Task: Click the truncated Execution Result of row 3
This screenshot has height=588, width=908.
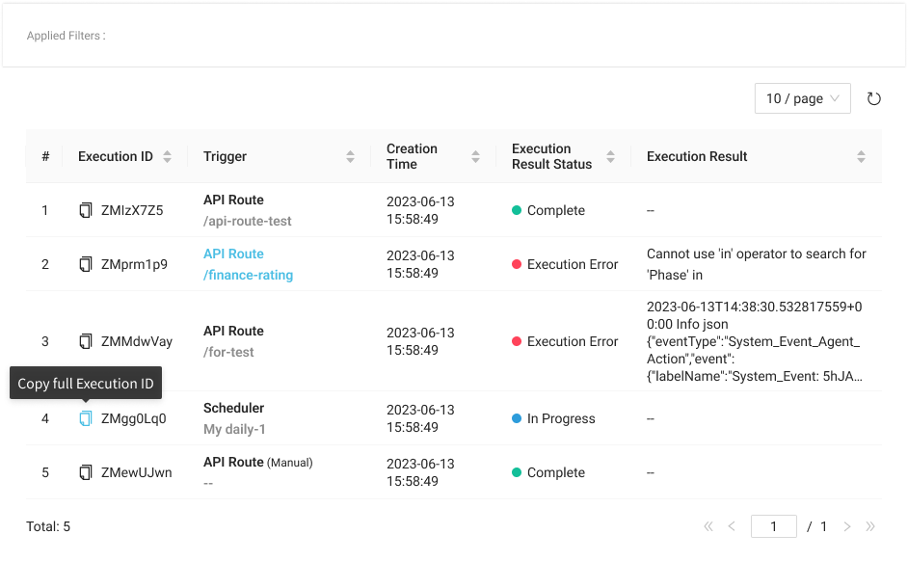Action: (756, 341)
